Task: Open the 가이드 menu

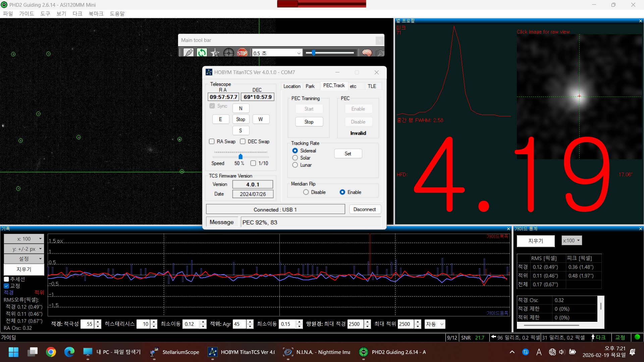Action: click(x=26, y=14)
